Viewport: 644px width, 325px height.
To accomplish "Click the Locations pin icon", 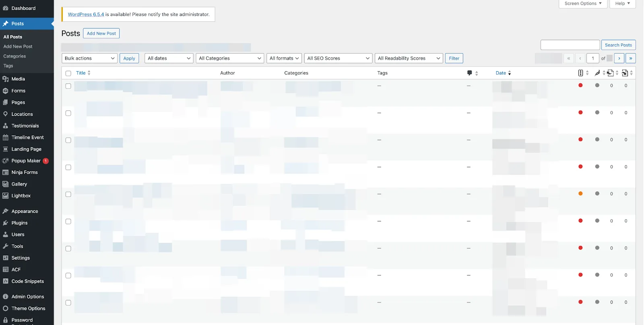I will [6, 114].
